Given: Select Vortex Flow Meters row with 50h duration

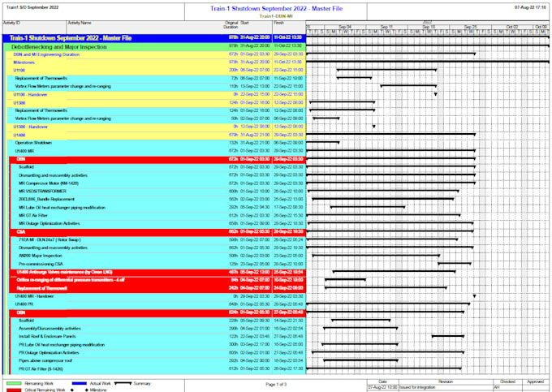Looking at the screenshot, I should coord(157,118).
